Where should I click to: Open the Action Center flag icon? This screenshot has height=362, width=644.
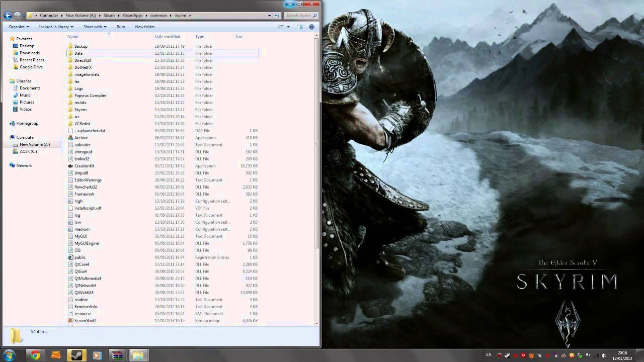coord(589,355)
